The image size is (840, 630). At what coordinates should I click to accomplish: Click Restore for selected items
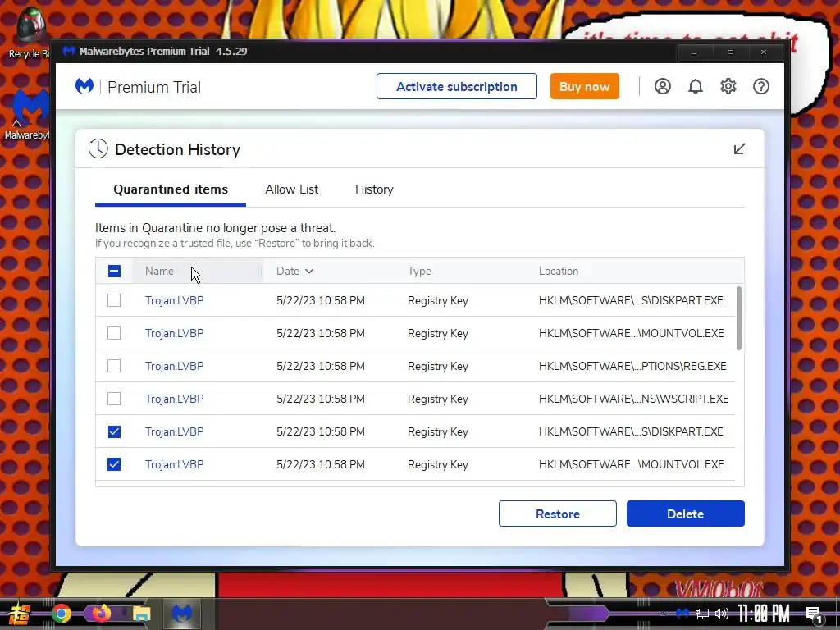tap(557, 514)
